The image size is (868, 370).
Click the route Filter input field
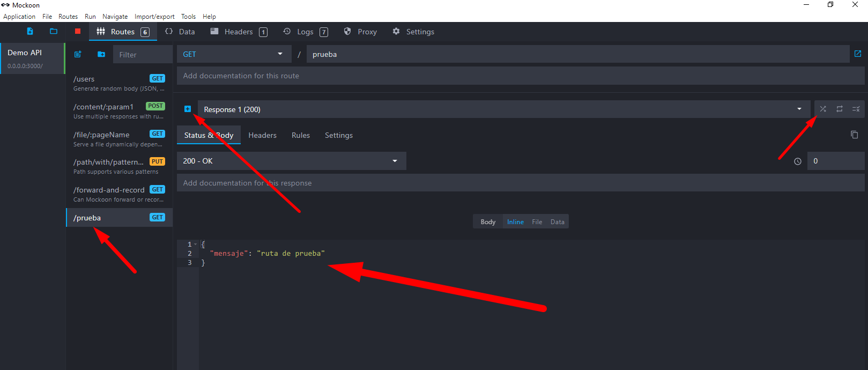[142, 55]
